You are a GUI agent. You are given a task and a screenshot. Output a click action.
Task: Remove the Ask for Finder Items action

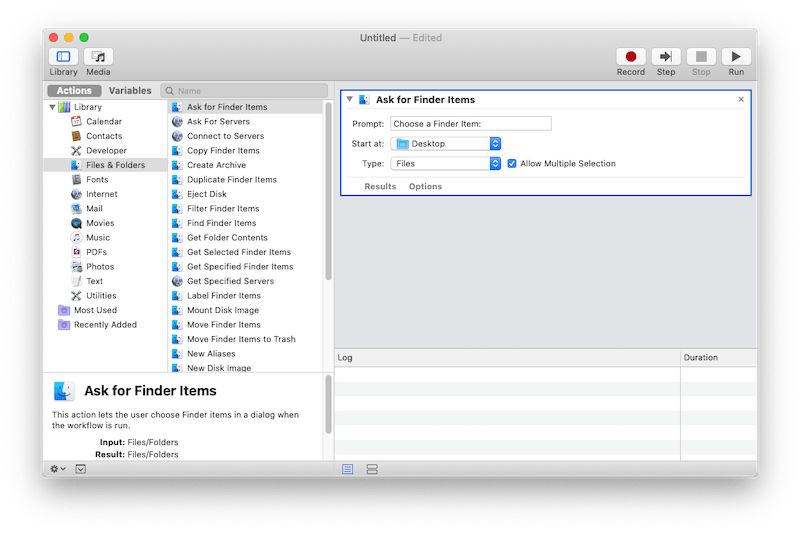[741, 99]
